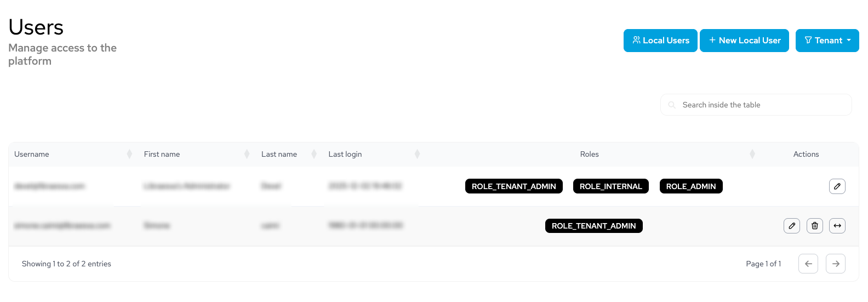Delete the second user with trash icon
The height and width of the screenshot is (302, 868).
(815, 226)
